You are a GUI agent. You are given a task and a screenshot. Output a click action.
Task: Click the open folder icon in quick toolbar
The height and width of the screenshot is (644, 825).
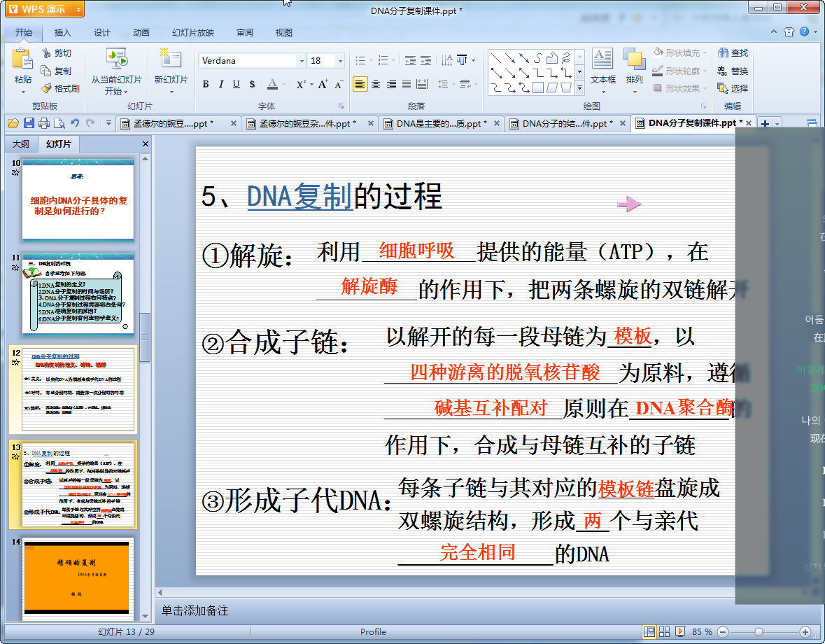point(13,123)
